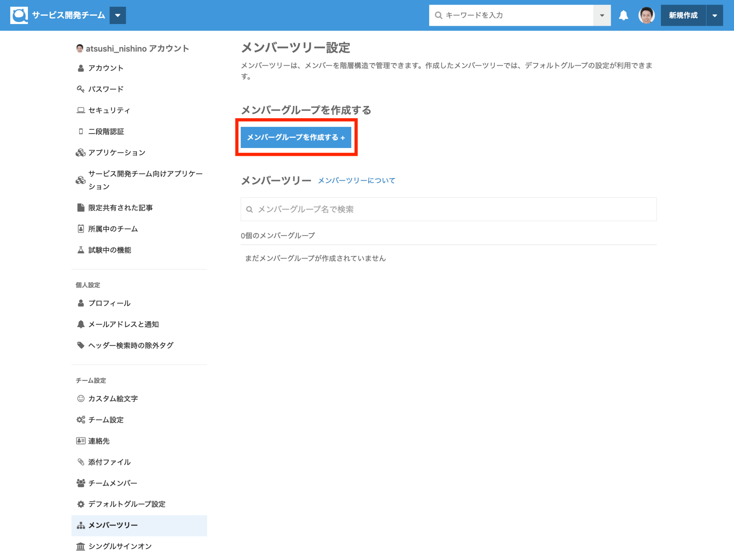Open the メンバーツリーについて link
Screen dimensions: 734x560
point(357,181)
